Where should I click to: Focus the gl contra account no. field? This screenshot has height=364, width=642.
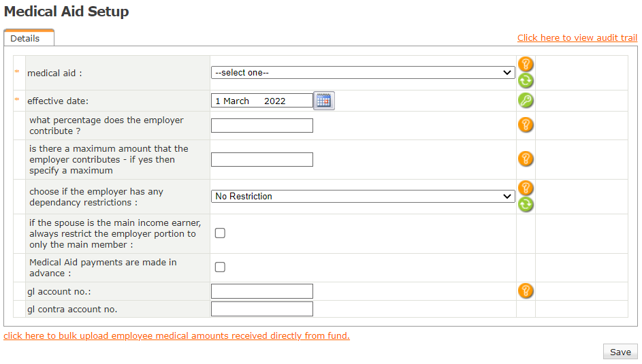click(262, 310)
